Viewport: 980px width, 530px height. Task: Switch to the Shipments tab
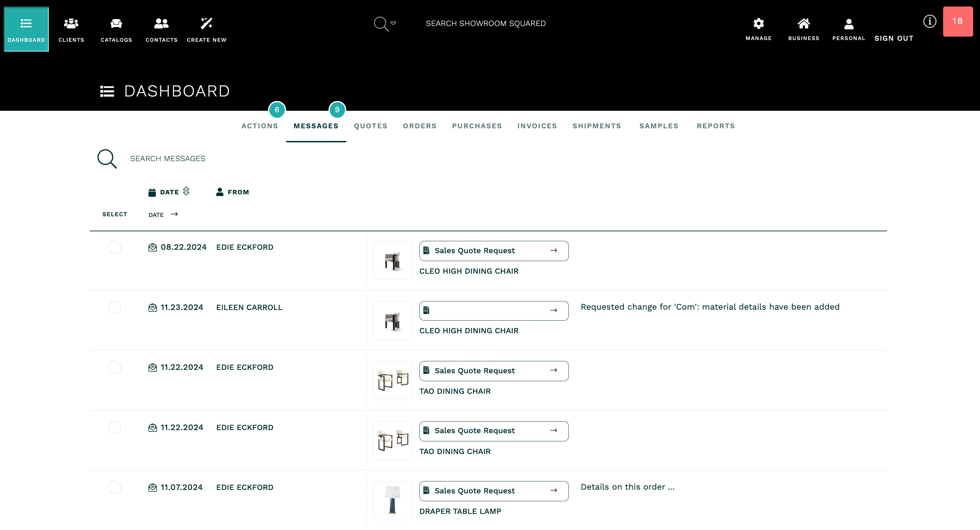click(596, 126)
